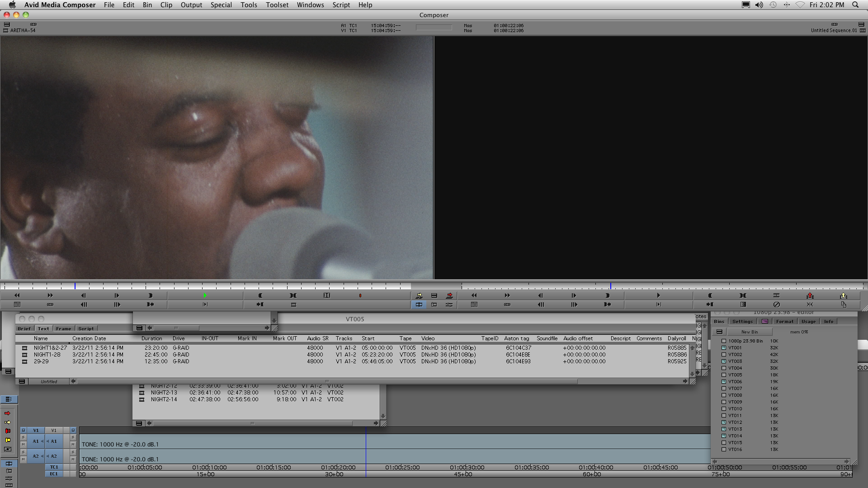Open the VT005 bin Fast Menu
The height and width of the screenshot is (488, 868).
pos(22,381)
